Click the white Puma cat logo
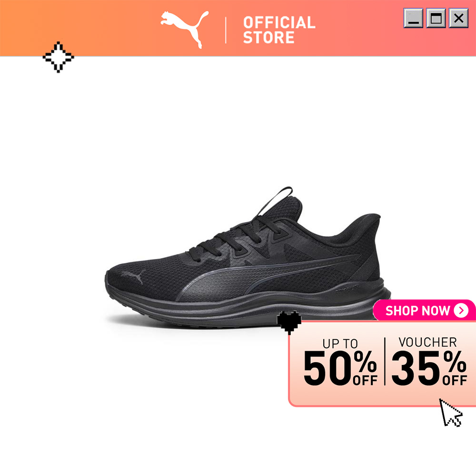Screen dimensions: 476x476 tap(185, 30)
